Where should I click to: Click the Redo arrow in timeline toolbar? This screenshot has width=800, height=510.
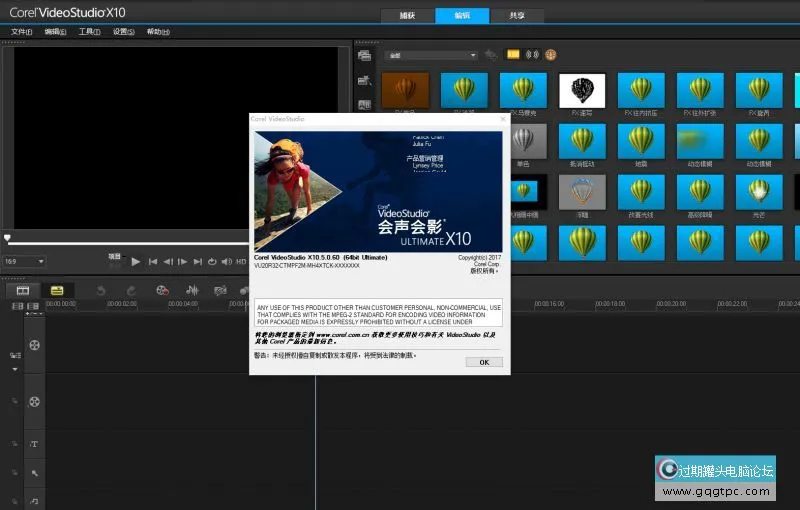coord(131,291)
